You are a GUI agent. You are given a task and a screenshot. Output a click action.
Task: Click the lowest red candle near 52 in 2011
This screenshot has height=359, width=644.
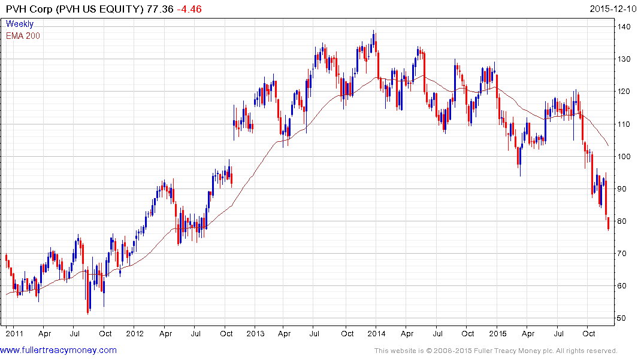click(88, 291)
